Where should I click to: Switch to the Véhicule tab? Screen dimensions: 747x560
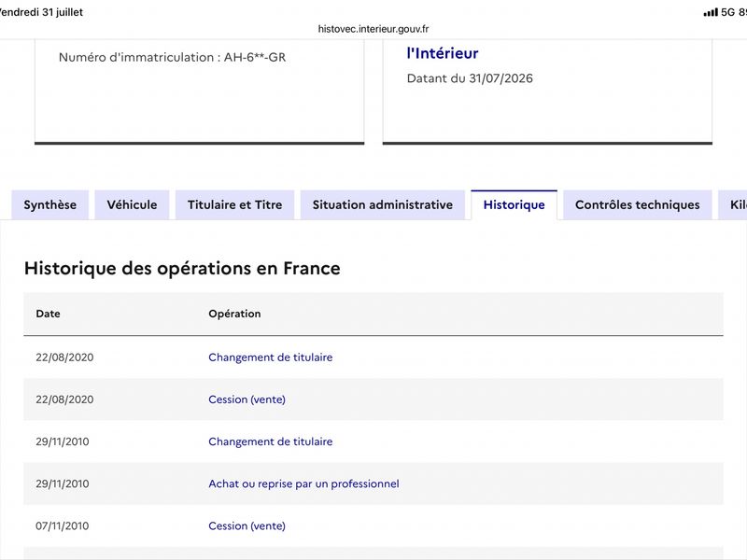pos(132,204)
